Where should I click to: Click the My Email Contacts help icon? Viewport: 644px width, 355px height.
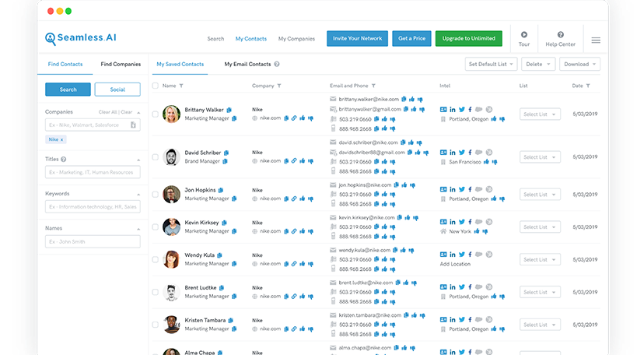pos(277,64)
